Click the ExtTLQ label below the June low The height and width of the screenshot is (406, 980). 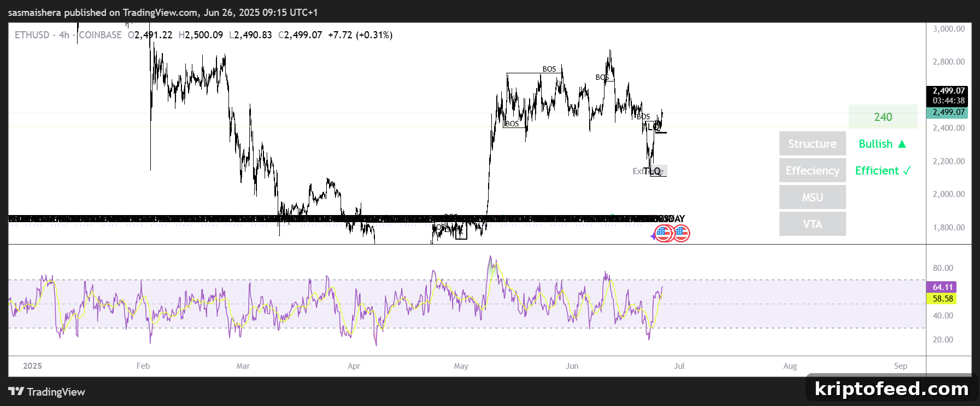click(649, 171)
